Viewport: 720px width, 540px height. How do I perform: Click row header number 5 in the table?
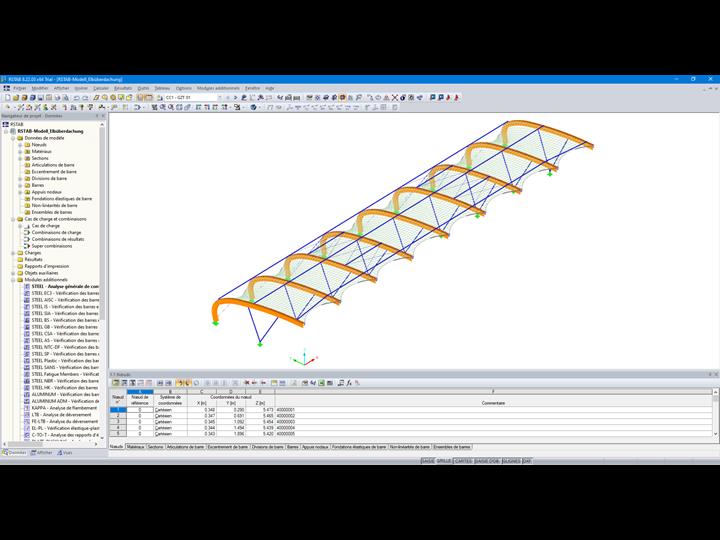(118, 433)
